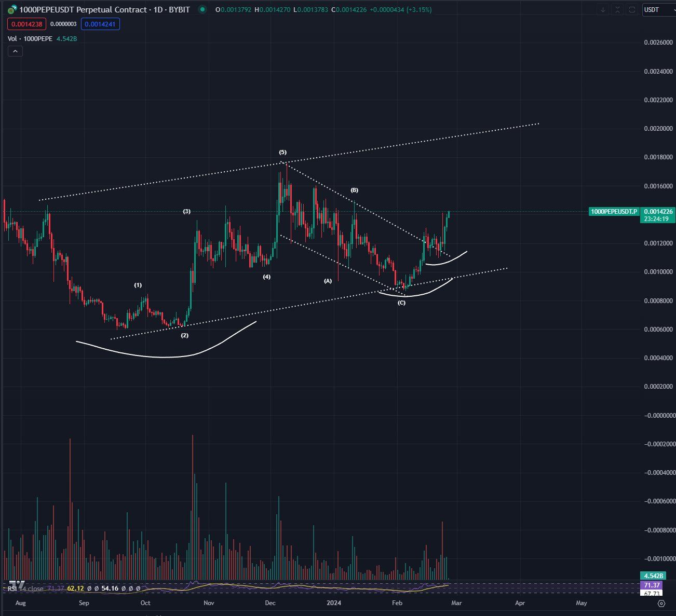Click the 2024 label on the time axis
Viewport: 676px width, 616px height.
click(x=334, y=603)
